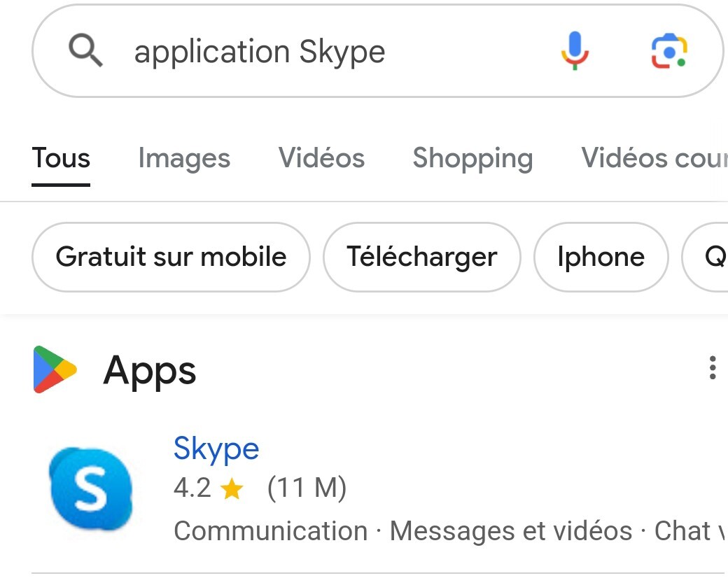Image resolution: width=728 pixels, height=585 pixels.
Task: Select the Tous tab
Action: pos(61,159)
